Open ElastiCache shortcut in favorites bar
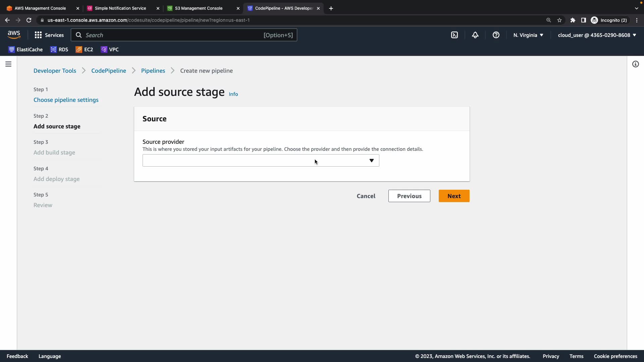644x362 pixels. 25,50
